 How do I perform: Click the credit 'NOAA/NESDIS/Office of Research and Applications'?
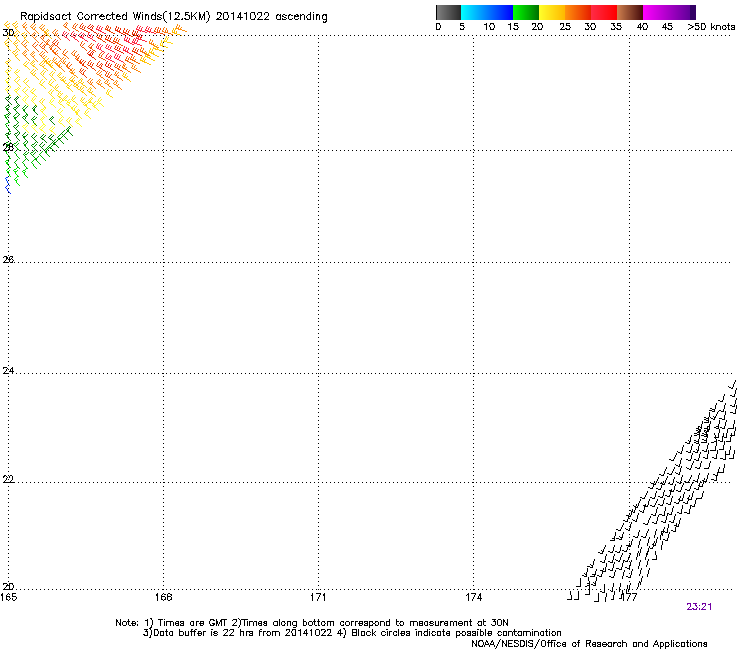click(x=589, y=644)
